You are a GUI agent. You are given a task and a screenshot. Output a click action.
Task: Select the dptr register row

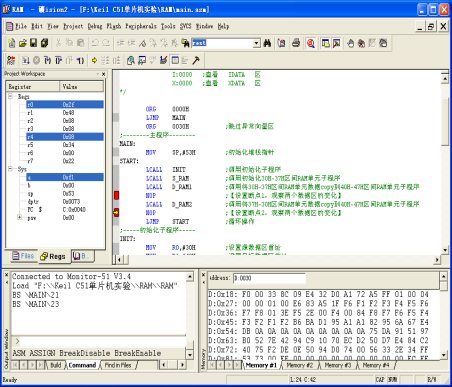[x=65, y=201]
